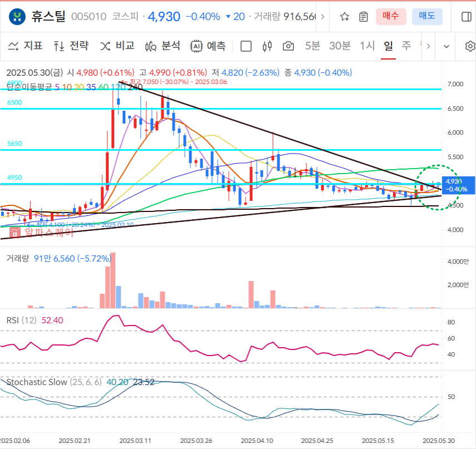The height and width of the screenshot is (449, 476).
Task: Click the 4,930 price tag on axis
Action: click(x=458, y=185)
